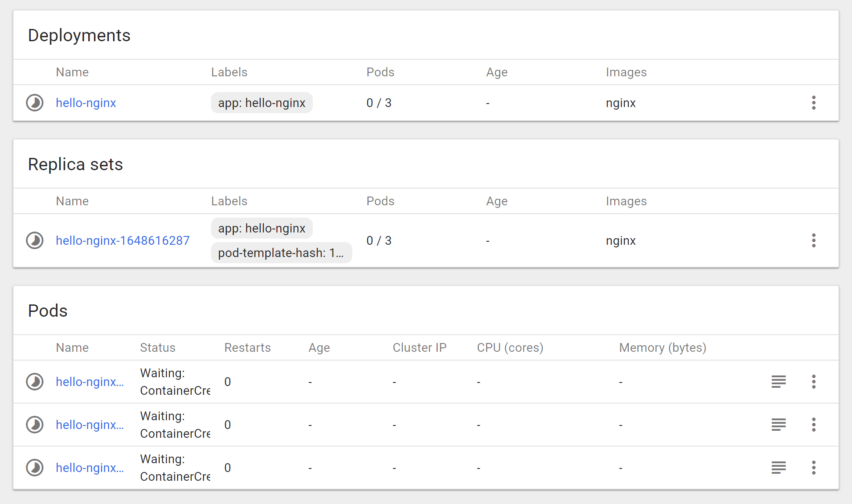Click Pods column header in Replica sets table

tap(380, 201)
